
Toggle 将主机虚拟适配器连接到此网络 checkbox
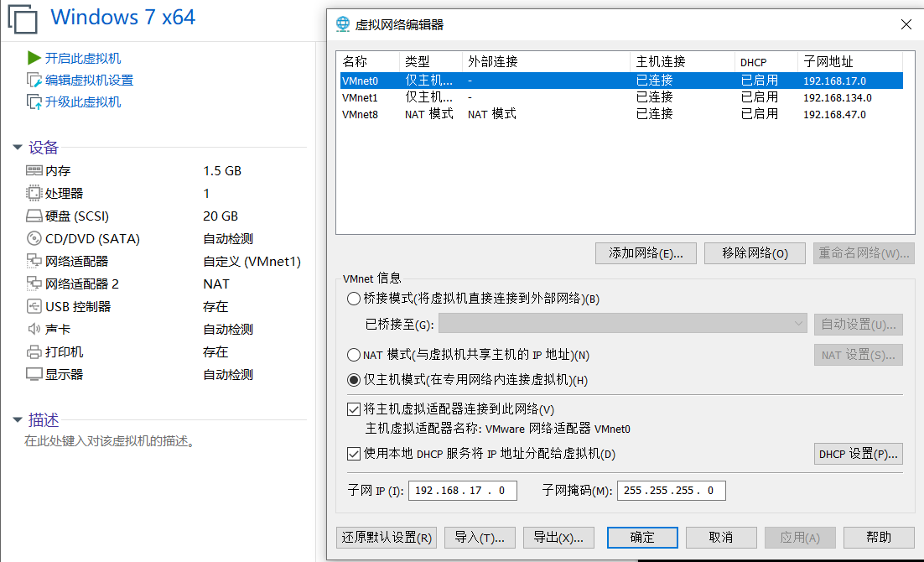pyautogui.click(x=354, y=409)
